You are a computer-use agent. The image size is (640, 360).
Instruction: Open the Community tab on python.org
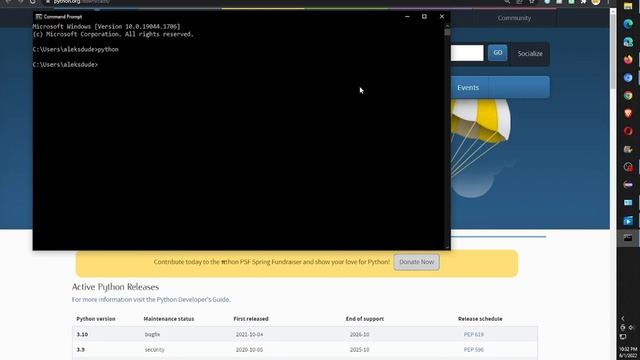pos(514,18)
